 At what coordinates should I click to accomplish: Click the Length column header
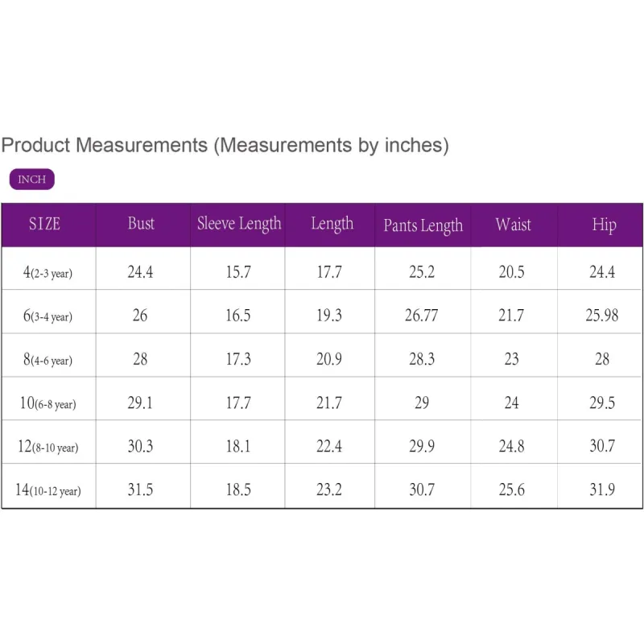[x=332, y=224]
